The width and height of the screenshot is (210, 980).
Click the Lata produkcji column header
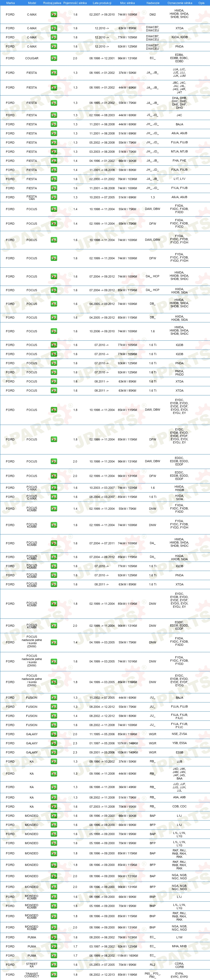(102, 3)
